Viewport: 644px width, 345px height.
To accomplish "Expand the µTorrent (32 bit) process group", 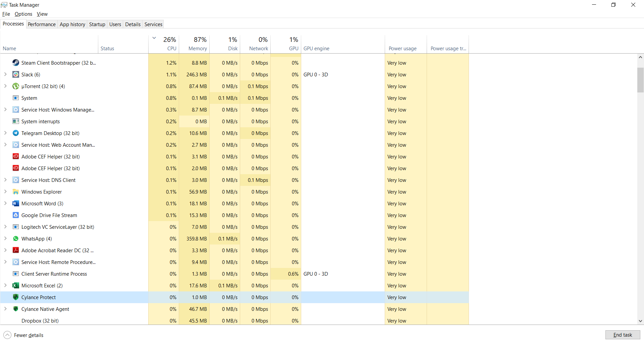I will coord(5,86).
